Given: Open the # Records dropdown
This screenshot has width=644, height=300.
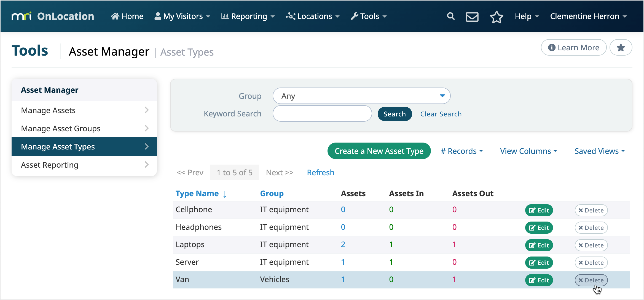Looking at the screenshot, I should (461, 151).
